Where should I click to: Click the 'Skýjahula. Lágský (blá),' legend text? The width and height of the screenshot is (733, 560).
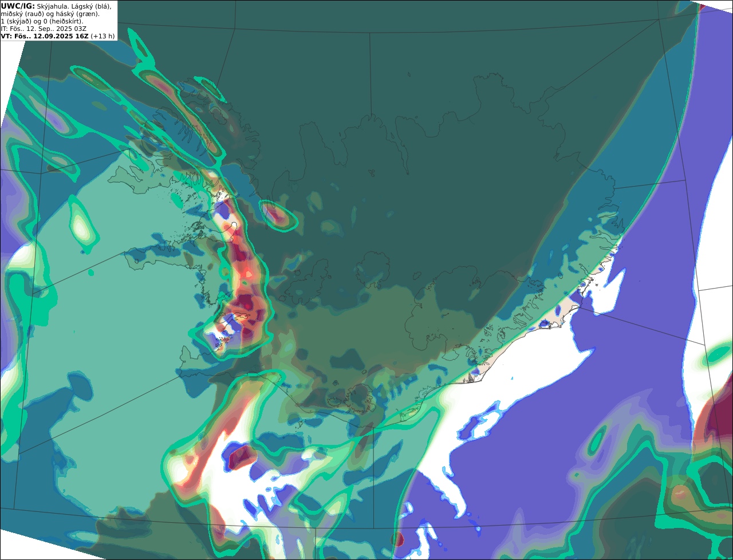[x=74, y=6]
